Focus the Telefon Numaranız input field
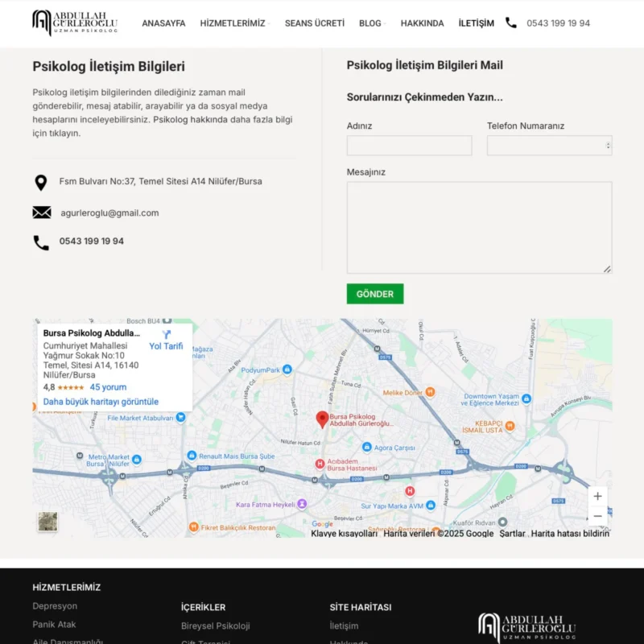Viewport: 644px width, 644px height. pyautogui.click(x=549, y=146)
